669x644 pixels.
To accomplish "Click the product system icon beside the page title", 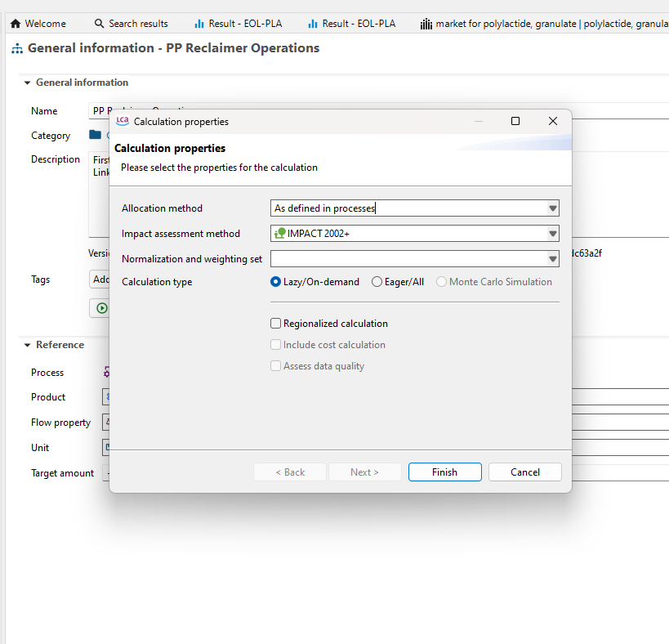I will pyautogui.click(x=17, y=49).
